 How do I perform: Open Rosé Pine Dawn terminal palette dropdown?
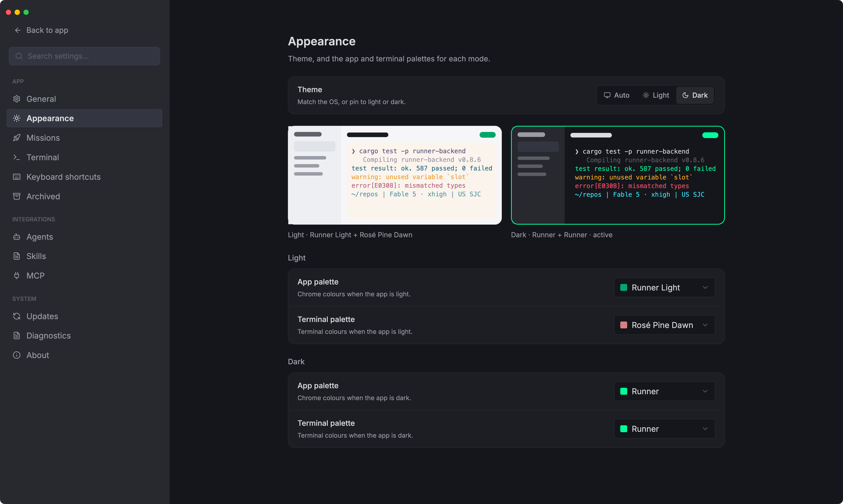point(665,325)
